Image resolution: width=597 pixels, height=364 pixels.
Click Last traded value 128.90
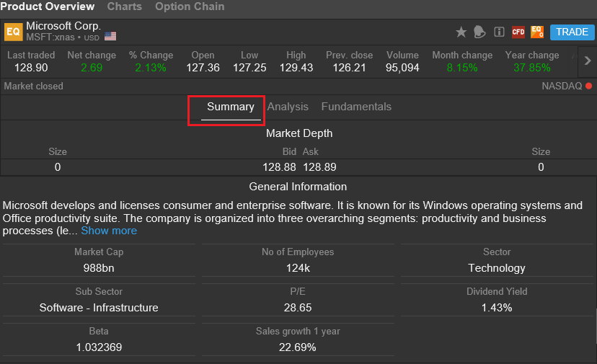tap(31, 68)
